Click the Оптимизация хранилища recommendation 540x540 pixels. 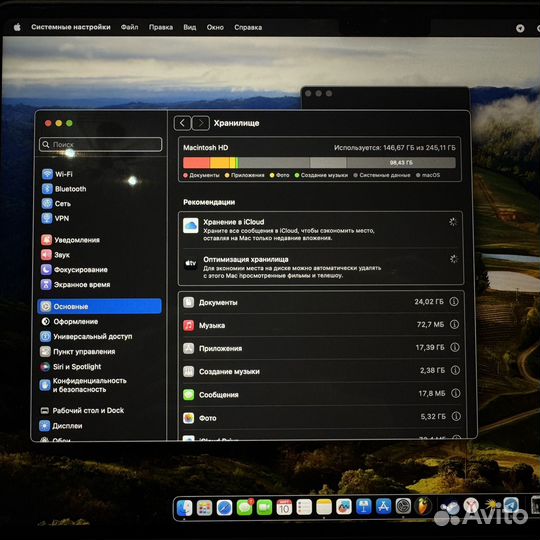pyautogui.click(x=321, y=267)
